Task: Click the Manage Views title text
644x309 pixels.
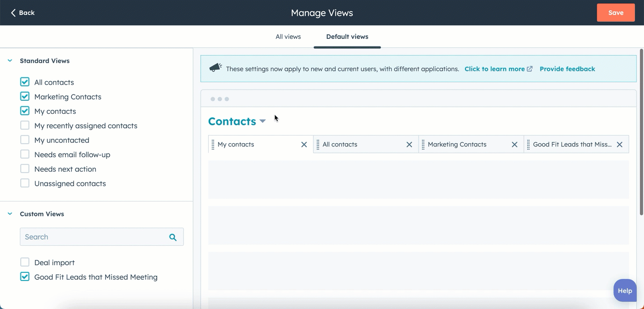Action: click(322, 13)
